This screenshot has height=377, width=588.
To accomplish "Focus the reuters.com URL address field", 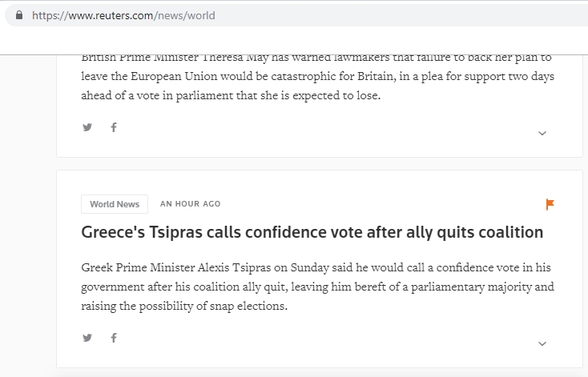I will click(x=240, y=15).
